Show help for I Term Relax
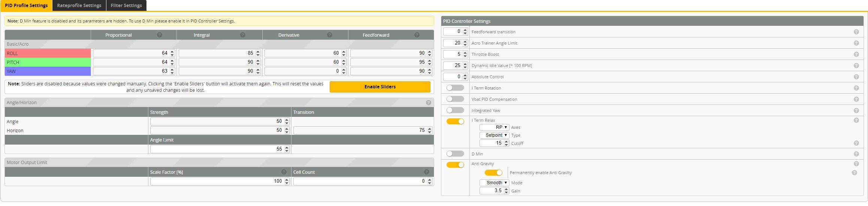 (856, 120)
